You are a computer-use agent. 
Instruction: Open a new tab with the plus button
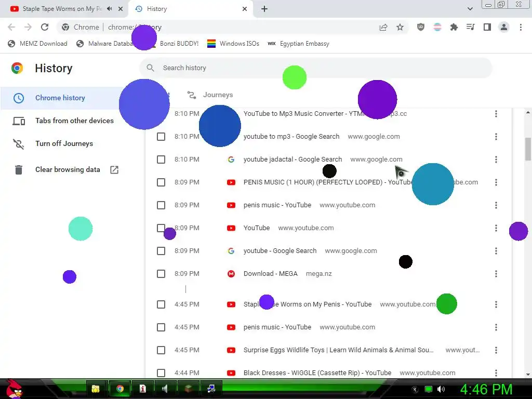coord(264,9)
